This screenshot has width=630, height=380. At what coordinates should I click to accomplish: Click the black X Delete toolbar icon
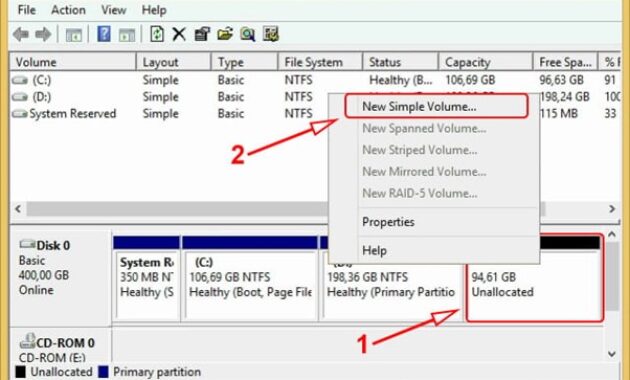[179, 35]
